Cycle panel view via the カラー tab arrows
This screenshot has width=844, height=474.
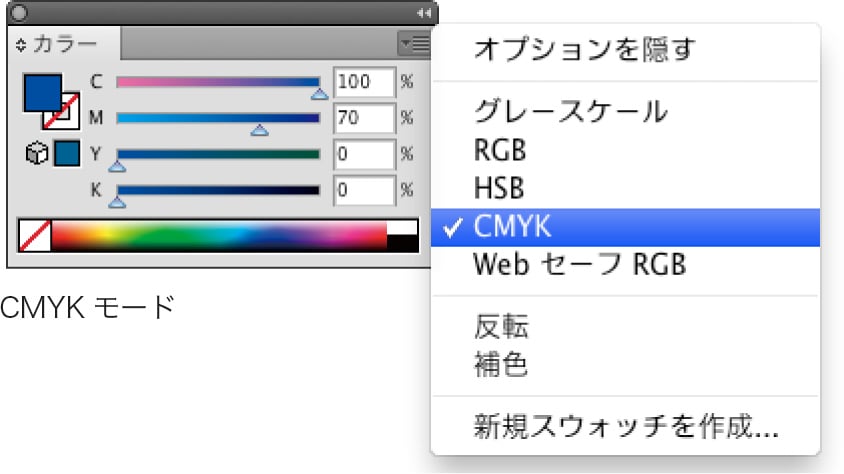click(21, 45)
